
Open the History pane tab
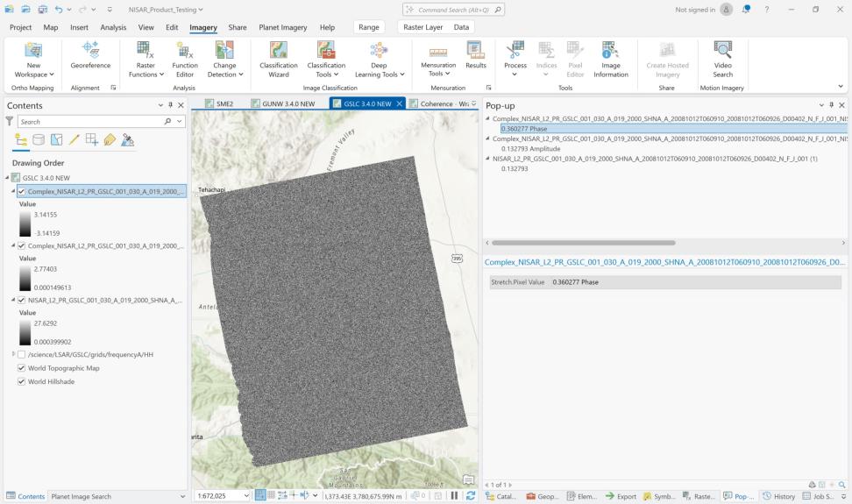pos(778,496)
